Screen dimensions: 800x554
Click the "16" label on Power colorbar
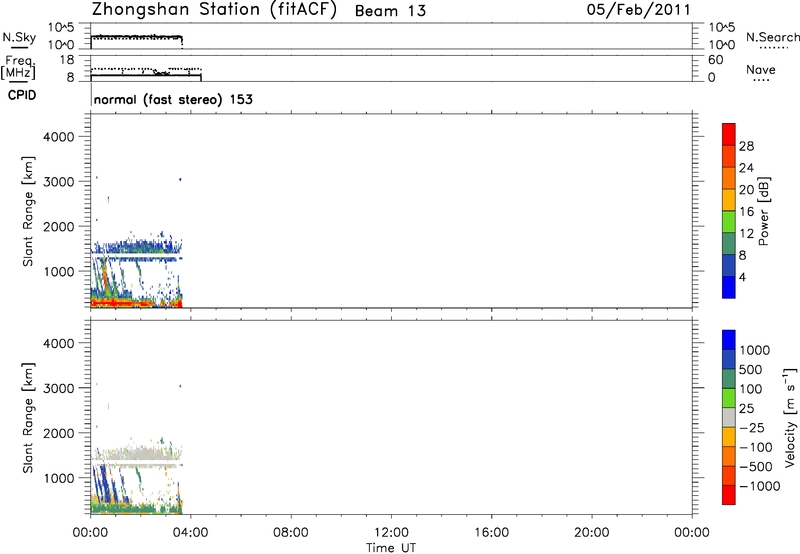tap(746, 212)
